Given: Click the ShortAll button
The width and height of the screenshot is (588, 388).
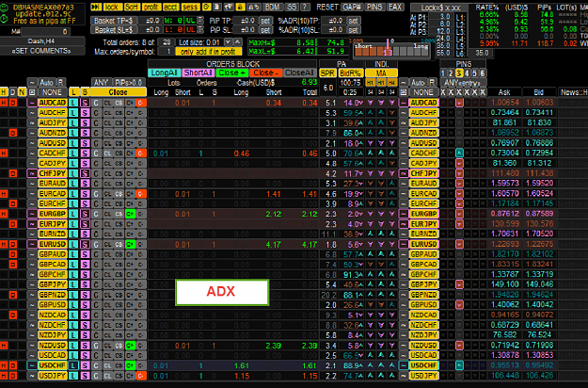Looking at the screenshot, I should (x=198, y=73).
